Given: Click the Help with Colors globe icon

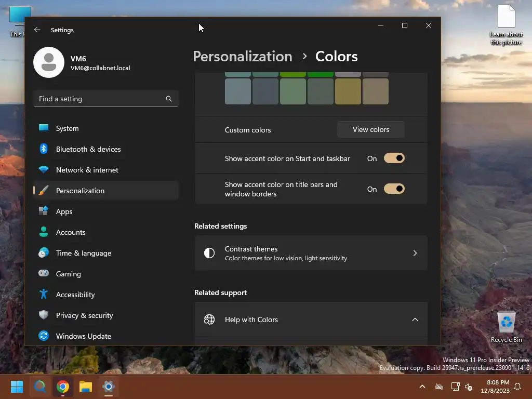Looking at the screenshot, I should coord(209,320).
